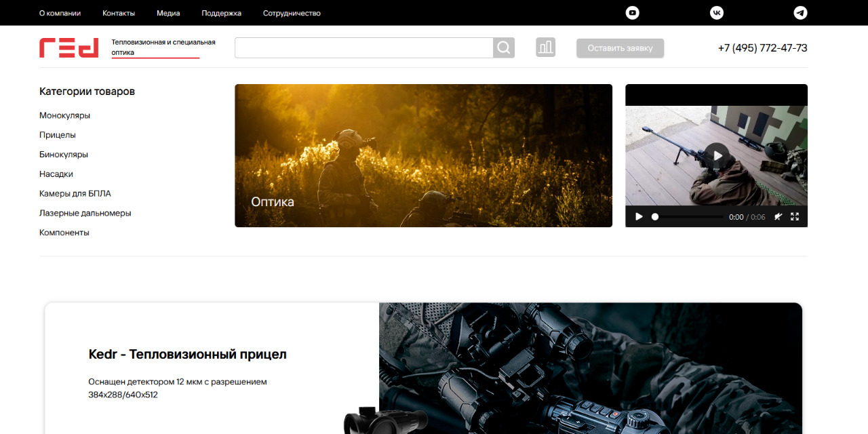Click the search magnifier icon

click(x=503, y=47)
